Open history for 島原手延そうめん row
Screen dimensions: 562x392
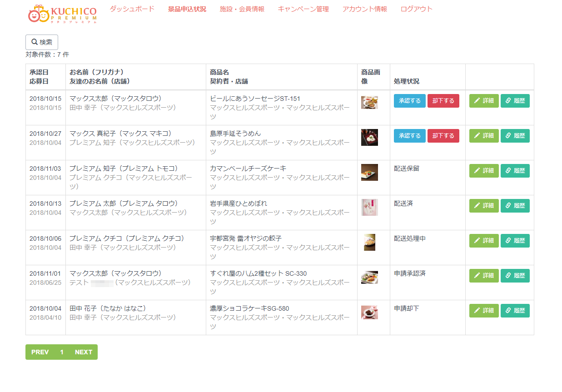coord(515,136)
